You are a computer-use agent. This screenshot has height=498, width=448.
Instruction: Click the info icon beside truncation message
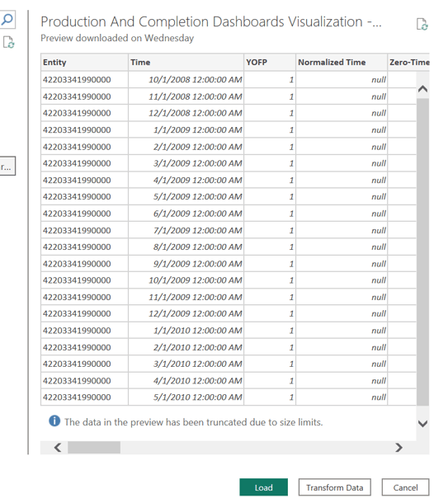click(54, 420)
